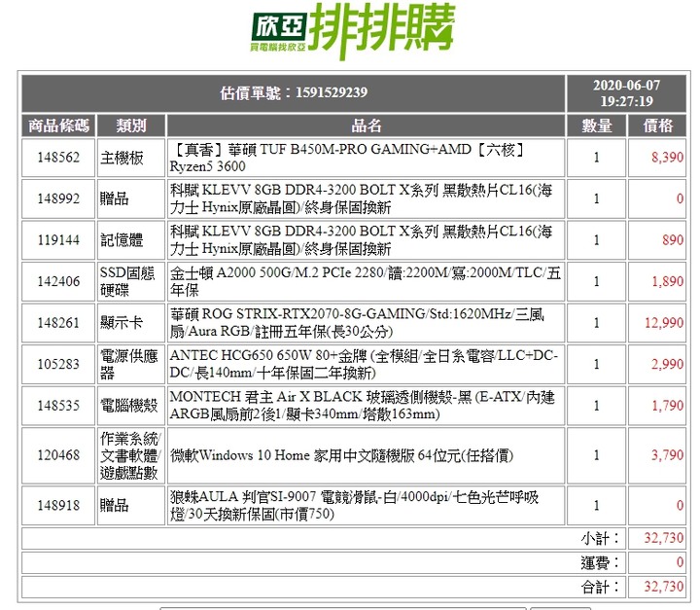Select barcode 148535
The width and height of the screenshot is (700, 610).
(x=58, y=406)
